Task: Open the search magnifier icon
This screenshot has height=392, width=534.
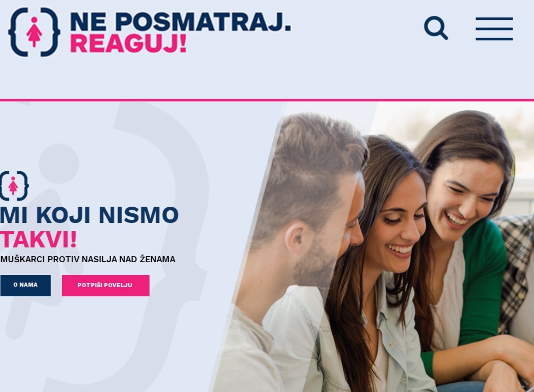Action: pos(436,28)
